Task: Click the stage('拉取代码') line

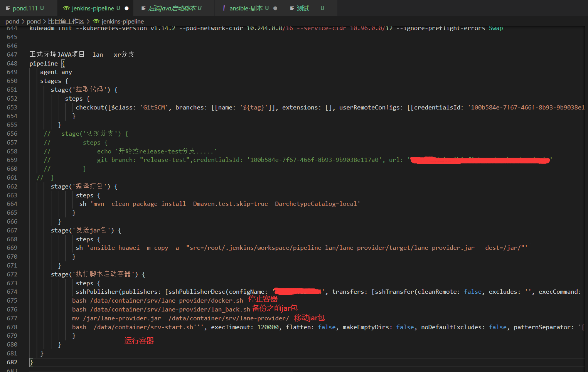Action: (84, 89)
